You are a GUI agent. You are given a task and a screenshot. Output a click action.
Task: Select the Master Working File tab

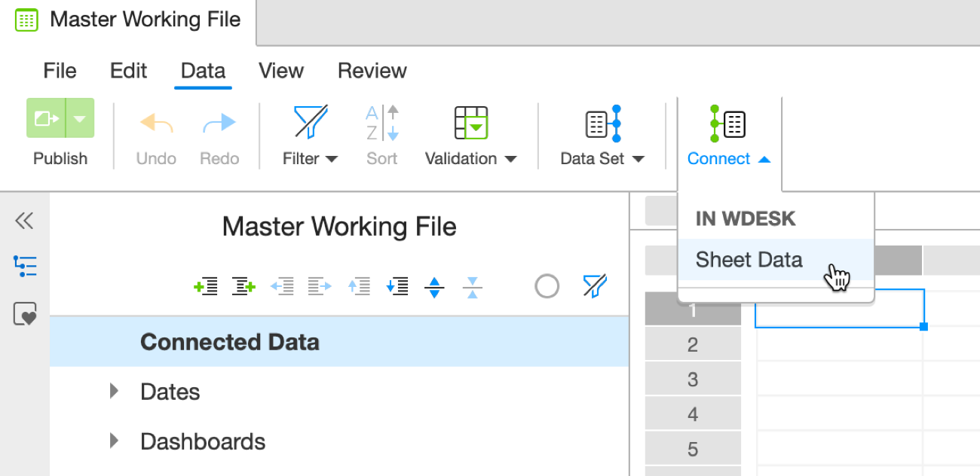(128, 20)
